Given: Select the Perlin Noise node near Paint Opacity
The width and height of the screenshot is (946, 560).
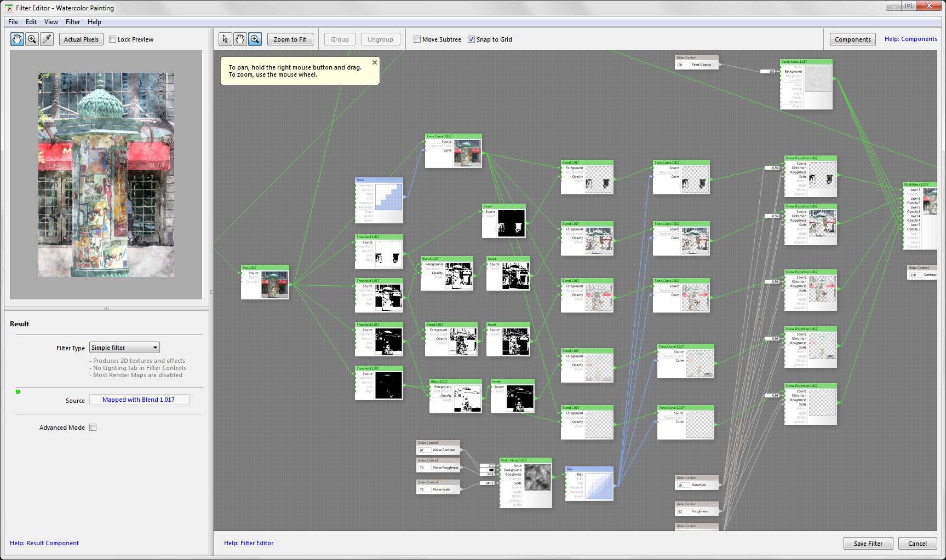Looking at the screenshot, I should [806, 84].
